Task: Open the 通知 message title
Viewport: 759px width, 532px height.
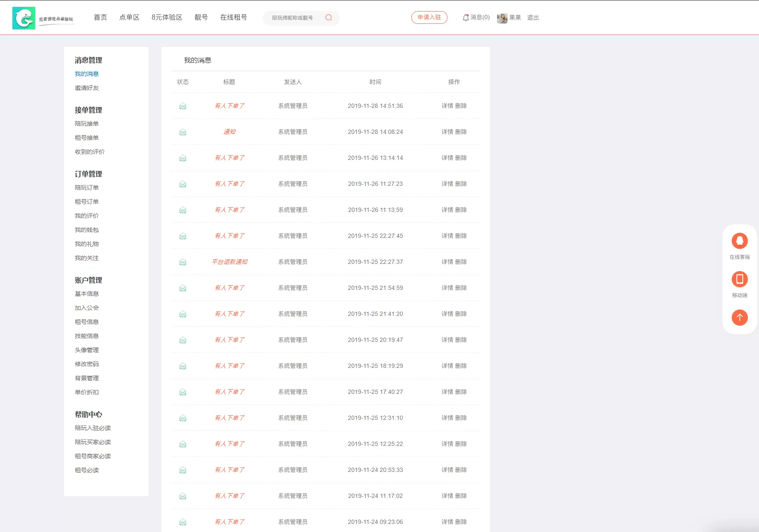Action: [x=230, y=132]
